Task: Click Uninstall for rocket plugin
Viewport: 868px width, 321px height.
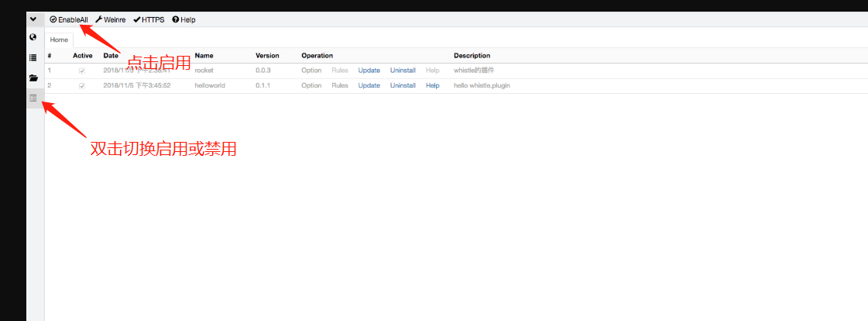Action: (x=403, y=71)
